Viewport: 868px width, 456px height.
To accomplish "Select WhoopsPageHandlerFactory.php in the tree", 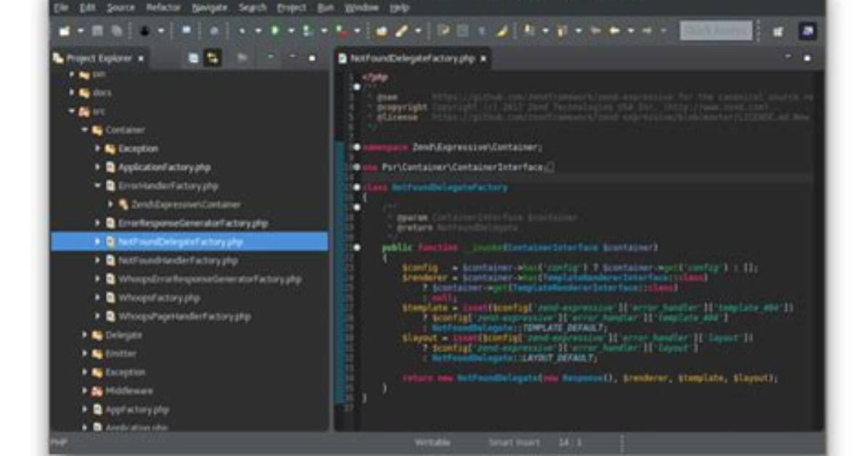I will click(185, 317).
